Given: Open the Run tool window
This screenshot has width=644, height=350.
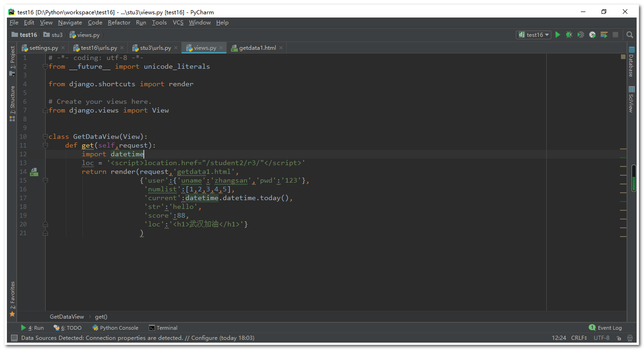Looking at the screenshot, I should tap(32, 328).
